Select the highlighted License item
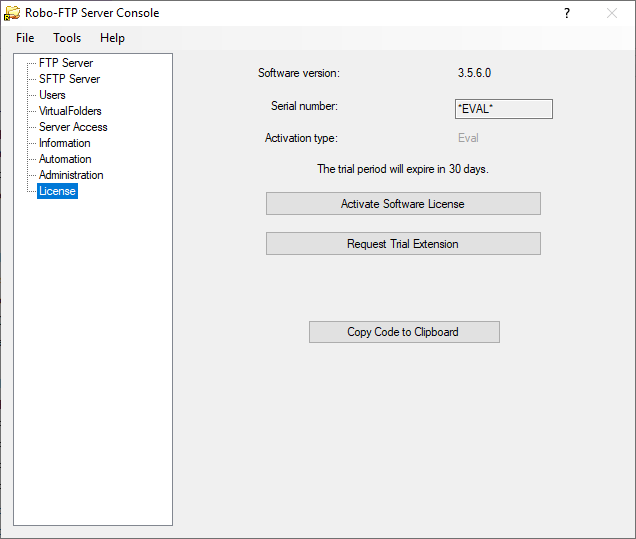 click(x=57, y=191)
